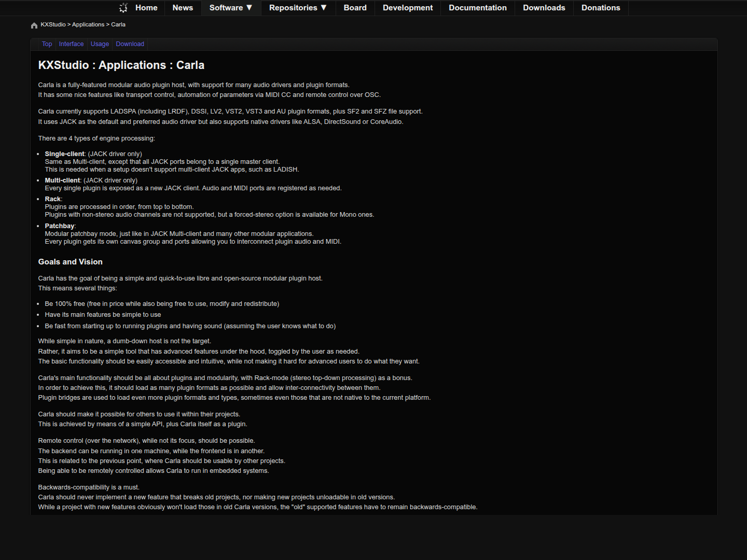Viewport: 747px width, 560px height.
Task: Click the line starting "Modular patchbay mode"
Action: point(179,234)
